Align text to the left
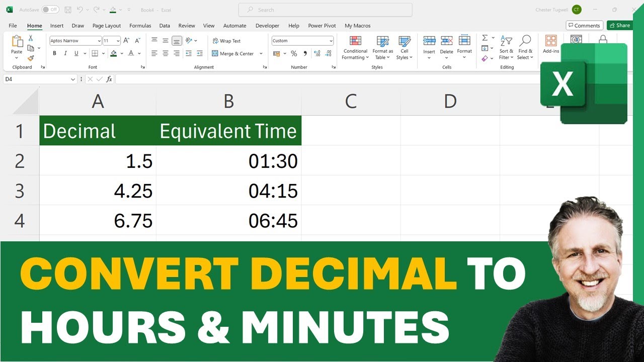Image resolution: width=644 pixels, height=362 pixels. pos(154,53)
